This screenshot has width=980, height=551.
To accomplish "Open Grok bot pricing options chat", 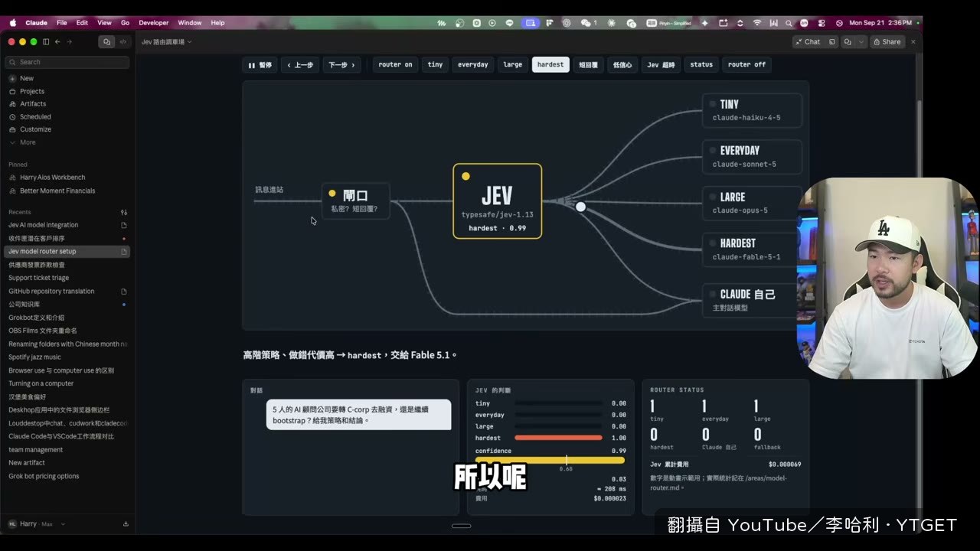I will tap(44, 476).
